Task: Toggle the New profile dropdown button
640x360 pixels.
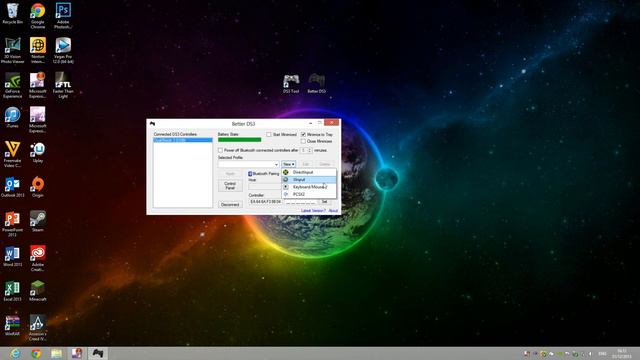Action: pos(289,164)
